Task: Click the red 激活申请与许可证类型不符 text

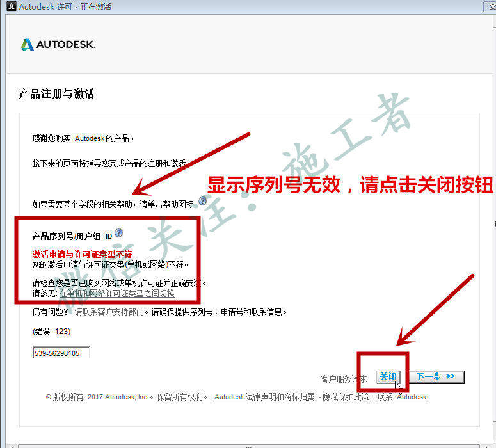Action: coord(83,254)
